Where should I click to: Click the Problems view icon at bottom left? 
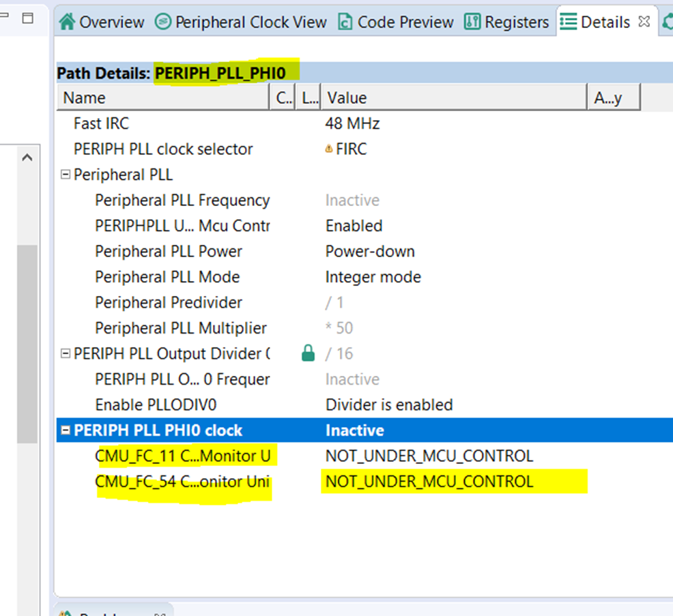(x=66, y=612)
